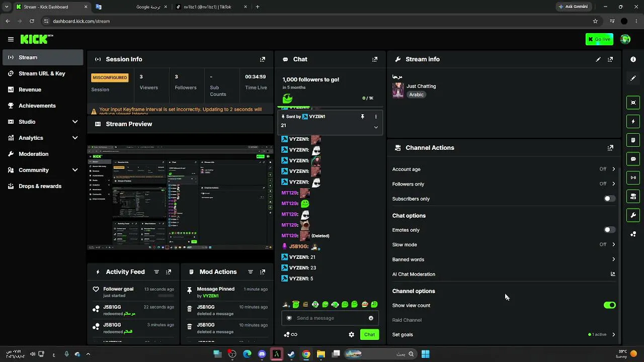Open Slow mode settings

(x=504, y=245)
